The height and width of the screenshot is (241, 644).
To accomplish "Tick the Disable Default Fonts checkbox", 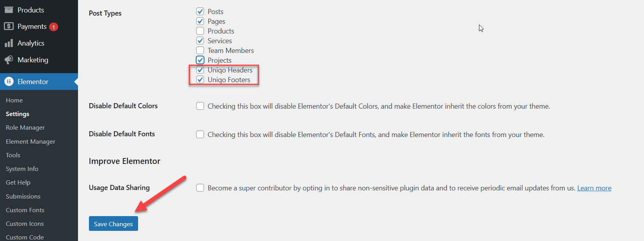I will tap(200, 135).
